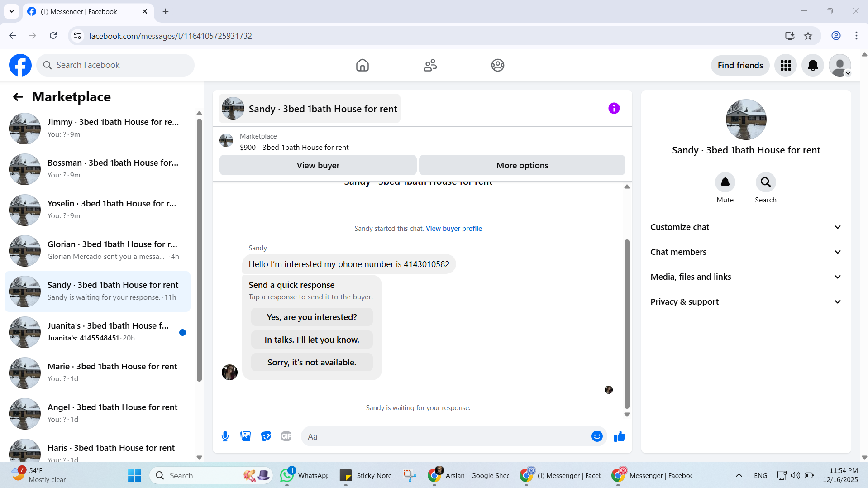Go back from Marketplace with arrow

pos(18,96)
